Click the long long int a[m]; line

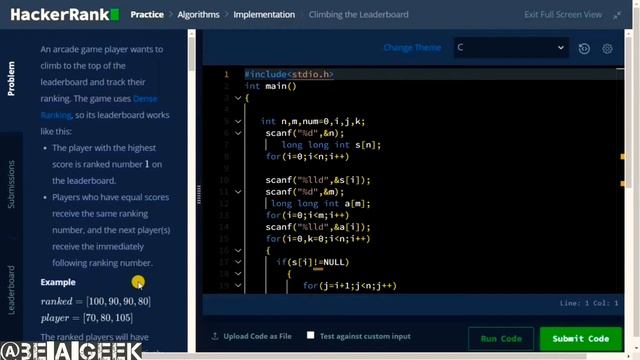[320, 204]
